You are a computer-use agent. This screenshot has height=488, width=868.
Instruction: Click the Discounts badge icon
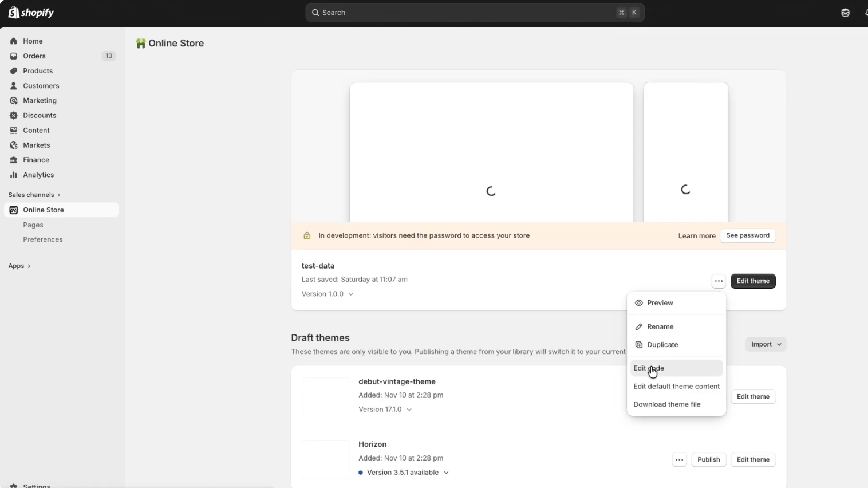click(x=14, y=115)
